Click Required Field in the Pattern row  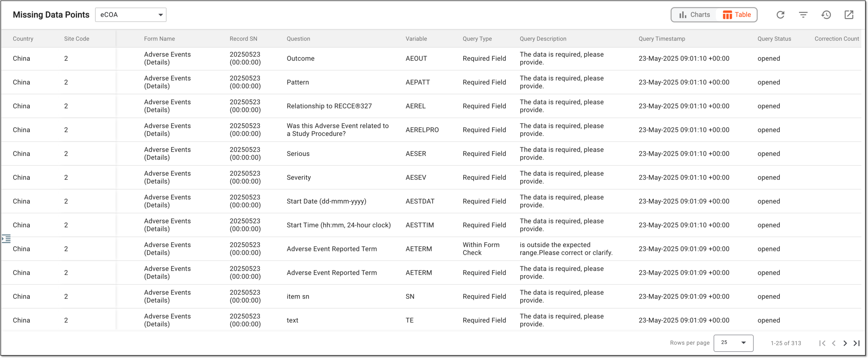tap(484, 82)
